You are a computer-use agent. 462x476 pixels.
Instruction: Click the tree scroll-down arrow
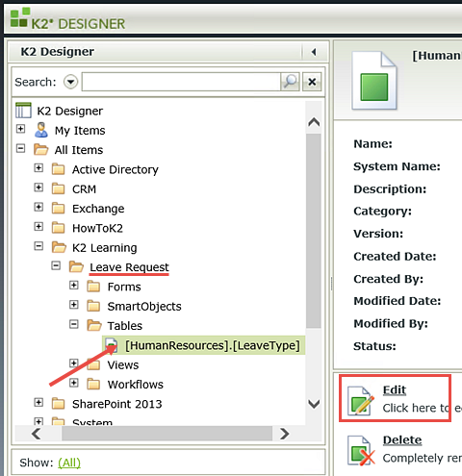314,404
